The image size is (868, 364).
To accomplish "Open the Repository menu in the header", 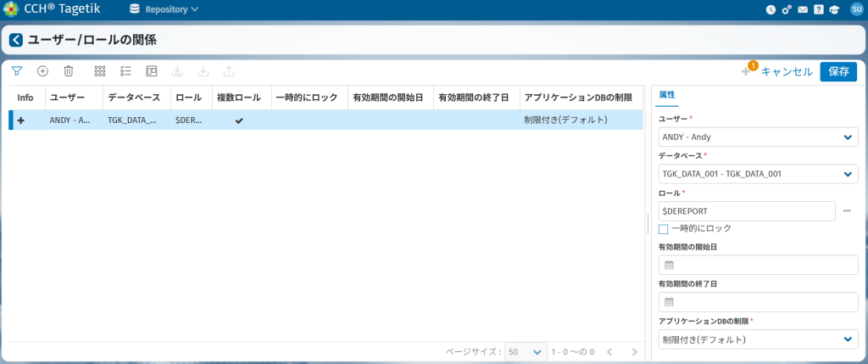I will (x=164, y=10).
